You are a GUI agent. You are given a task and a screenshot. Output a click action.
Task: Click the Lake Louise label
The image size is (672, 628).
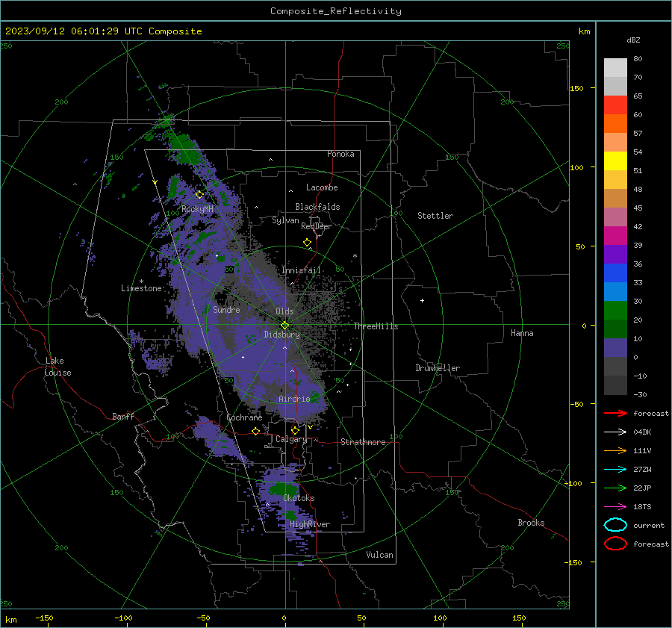point(57,367)
